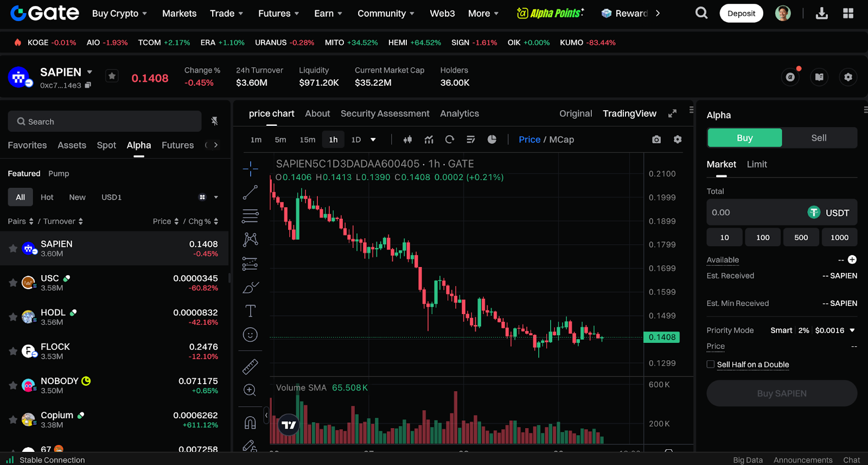Image resolution: width=868 pixels, height=465 pixels.
Task: Expand Priority Mode fee dropdown
Action: pos(852,330)
